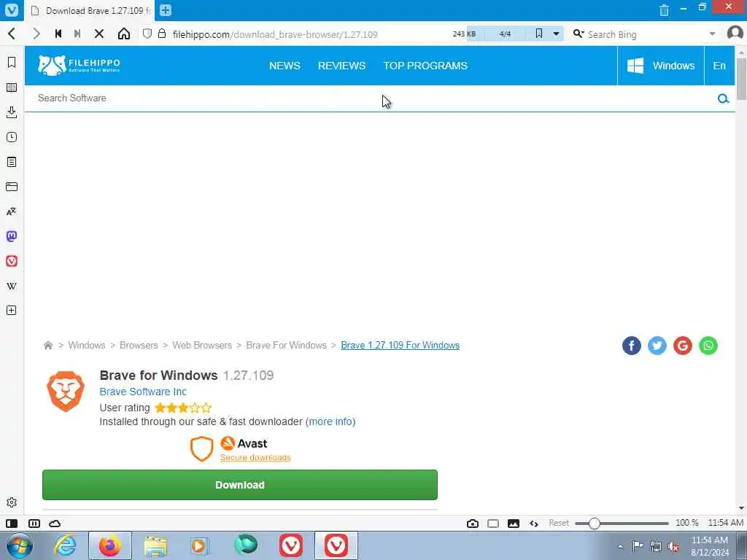This screenshot has height=560, width=747.
Task: Share page on WhatsApp
Action: click(708, 346)
